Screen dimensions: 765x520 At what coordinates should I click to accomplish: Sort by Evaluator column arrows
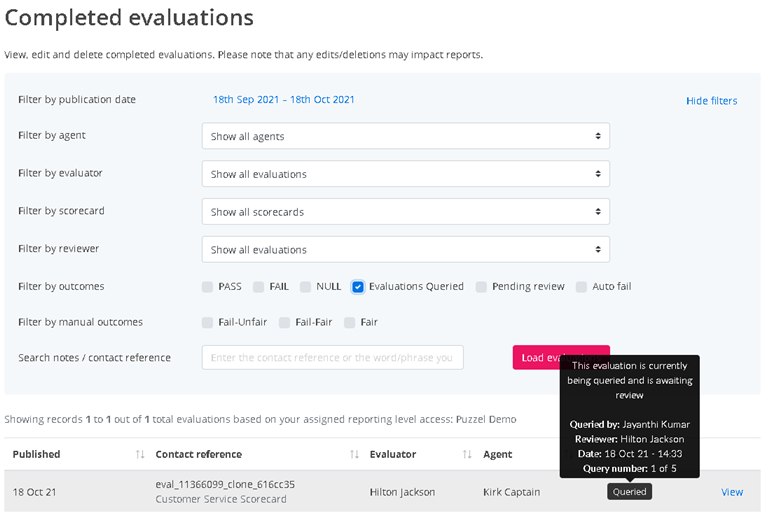[x=467, y=454]
